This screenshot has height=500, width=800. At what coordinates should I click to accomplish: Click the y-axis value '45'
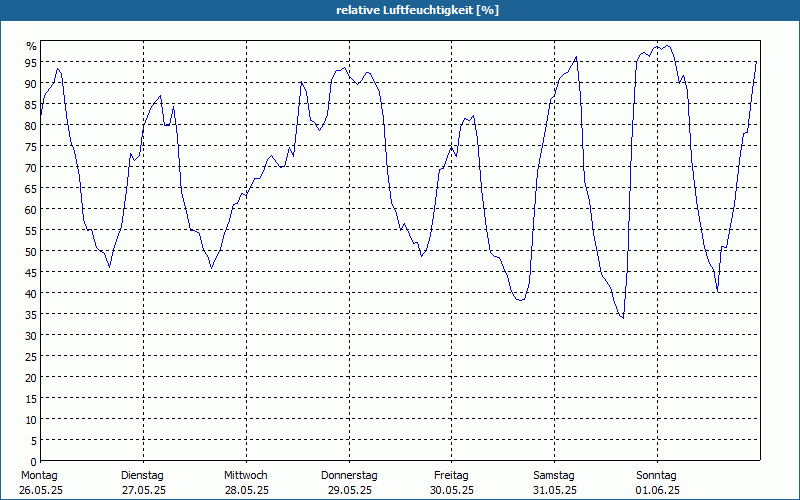point(31,272)
